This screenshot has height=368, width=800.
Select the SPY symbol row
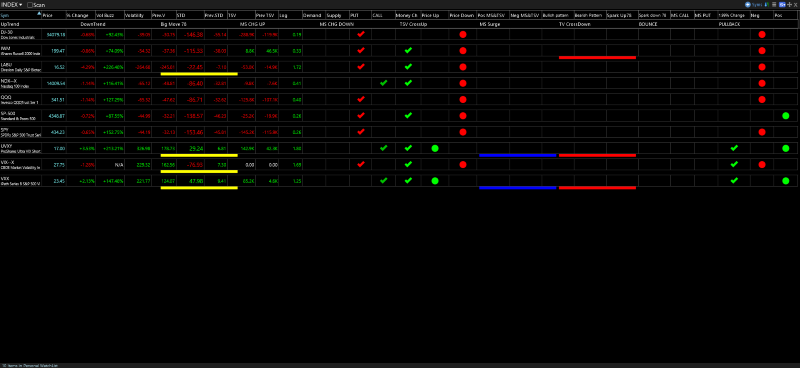(20, 132)
